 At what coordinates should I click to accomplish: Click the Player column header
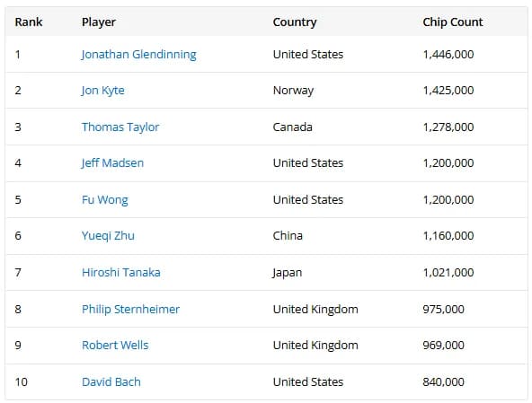coord(99,22)
